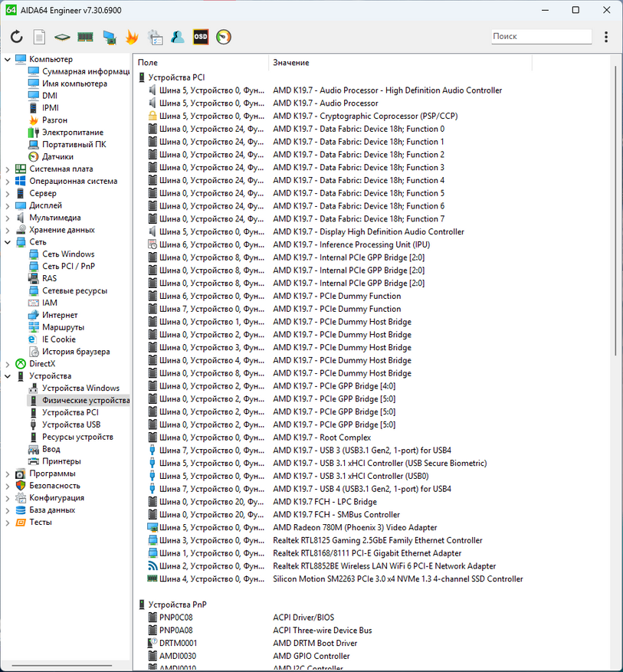
Task: Open the Routes tree item
Action: [x=57, y=327]
